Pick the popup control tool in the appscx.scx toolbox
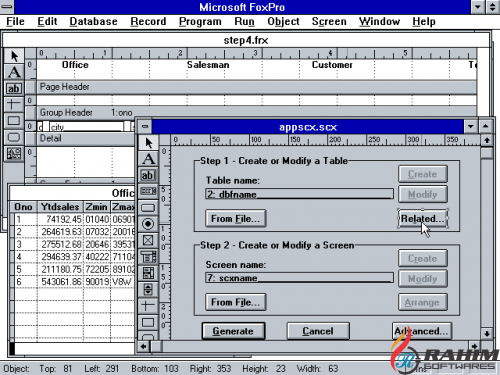 148,256
